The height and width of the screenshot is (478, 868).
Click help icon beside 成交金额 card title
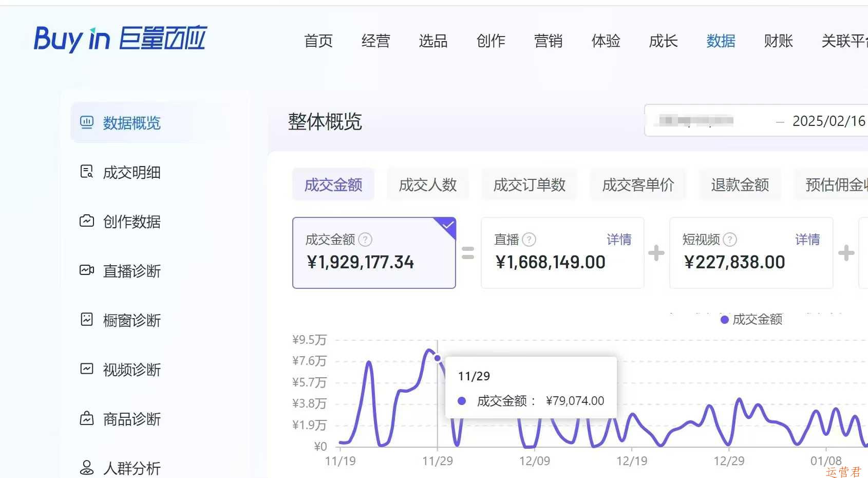[365, 240]
